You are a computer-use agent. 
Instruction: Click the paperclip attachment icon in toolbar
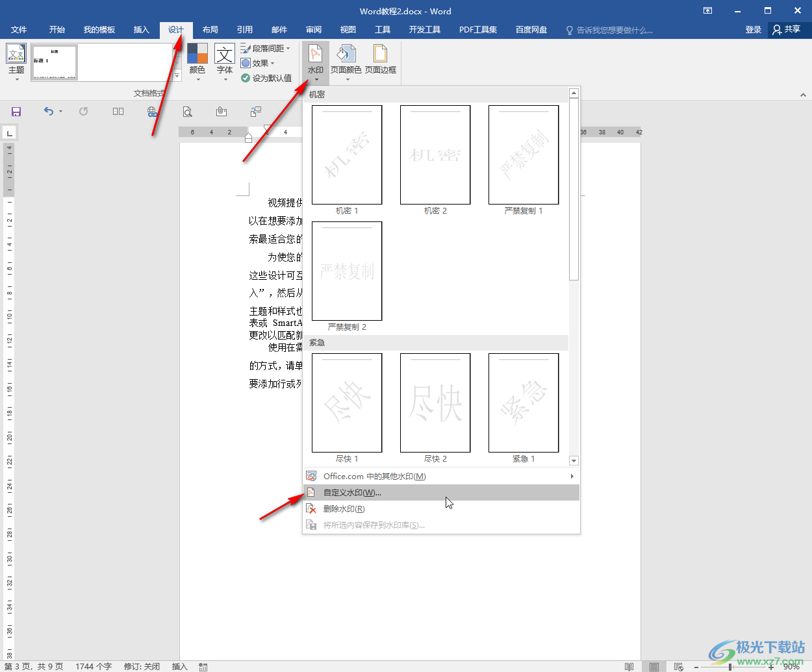tap(222, 112)
